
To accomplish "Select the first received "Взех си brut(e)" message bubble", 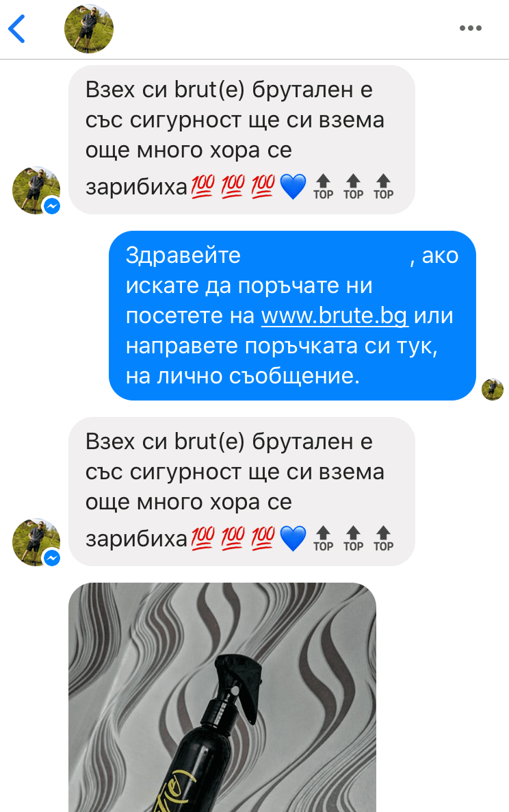I will click(x=242, y=139).
